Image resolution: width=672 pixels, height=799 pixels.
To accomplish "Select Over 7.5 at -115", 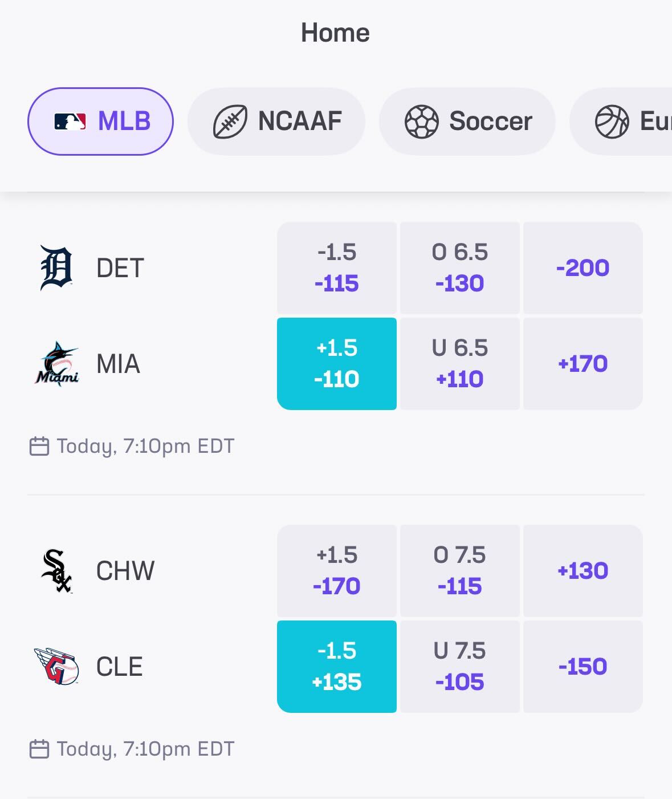I will click(x=459, y=570).
